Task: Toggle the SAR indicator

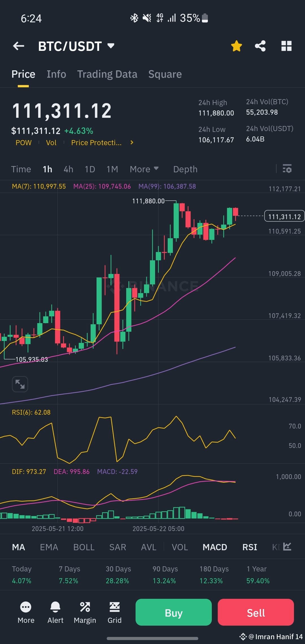Action: click(118, 547)
